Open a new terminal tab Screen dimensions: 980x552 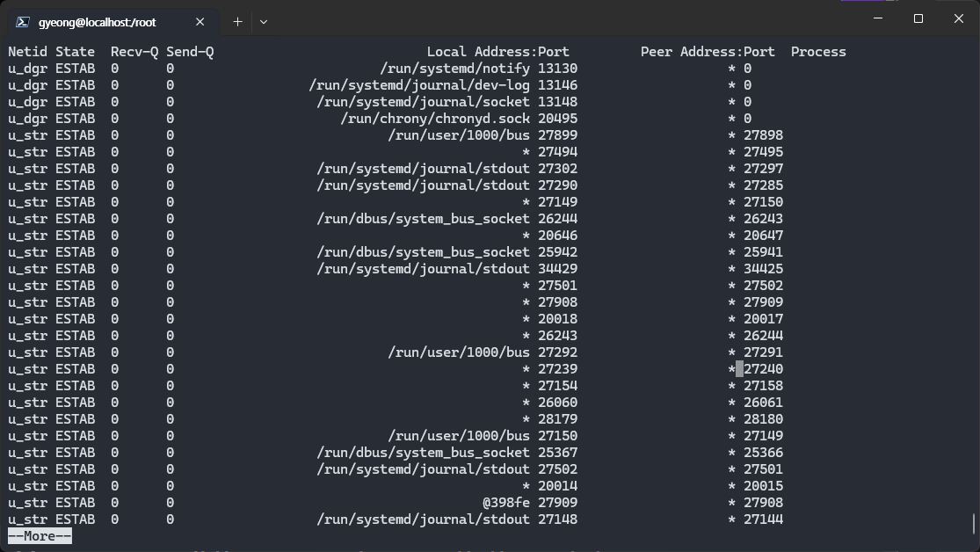click(x=237, y=21)
